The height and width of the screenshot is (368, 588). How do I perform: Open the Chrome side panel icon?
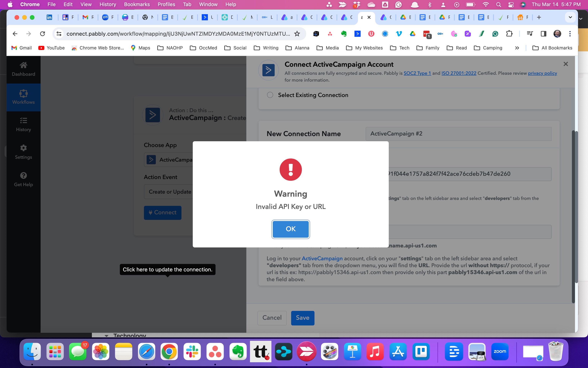(544, 34)
